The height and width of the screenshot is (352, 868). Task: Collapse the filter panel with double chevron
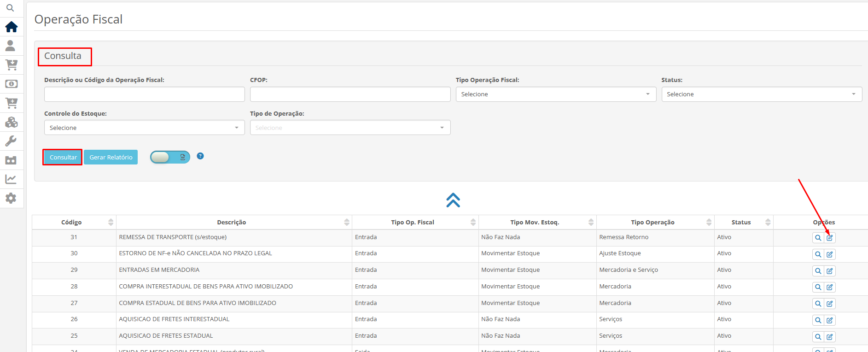(453, 200)
